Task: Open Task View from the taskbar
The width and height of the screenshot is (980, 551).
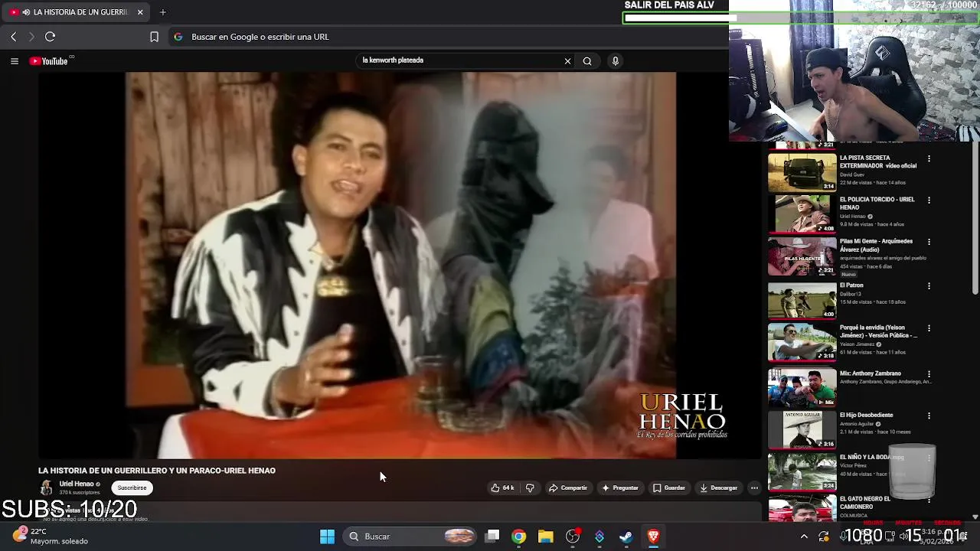Action: coord(492,536)
